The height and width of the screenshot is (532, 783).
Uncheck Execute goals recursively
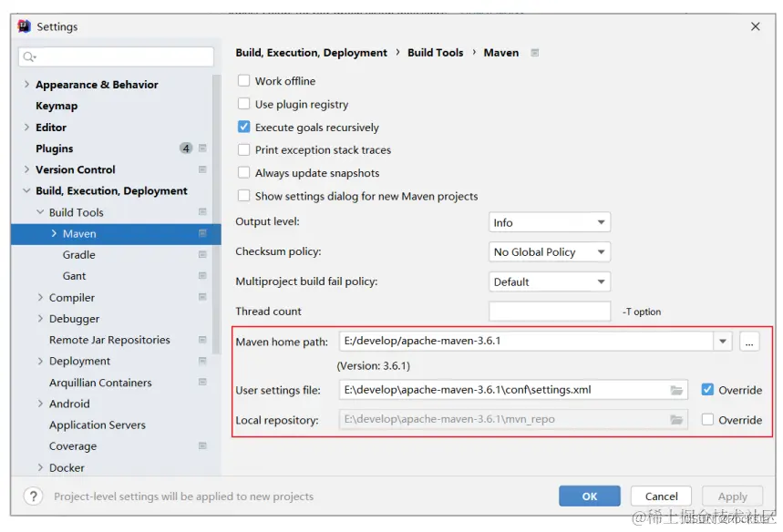point(243,127)
